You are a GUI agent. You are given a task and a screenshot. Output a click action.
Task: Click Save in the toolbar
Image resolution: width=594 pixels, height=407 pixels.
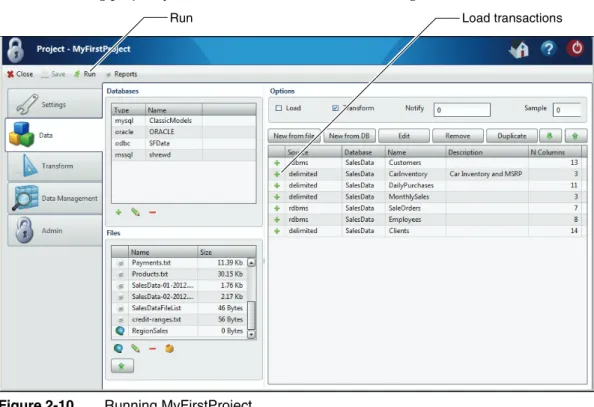(53, 74)
